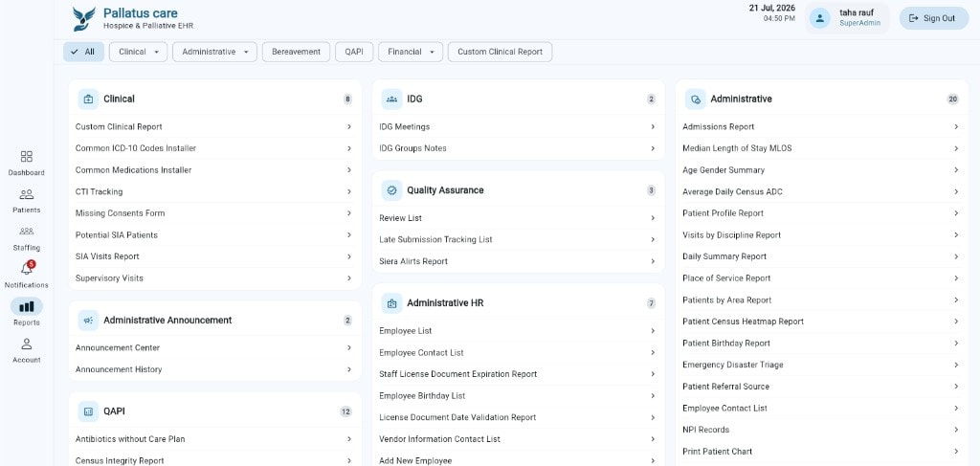Screen dimensions: 980x466
Task: Open Vendor Information Contact List
Action: pos(518,439)
